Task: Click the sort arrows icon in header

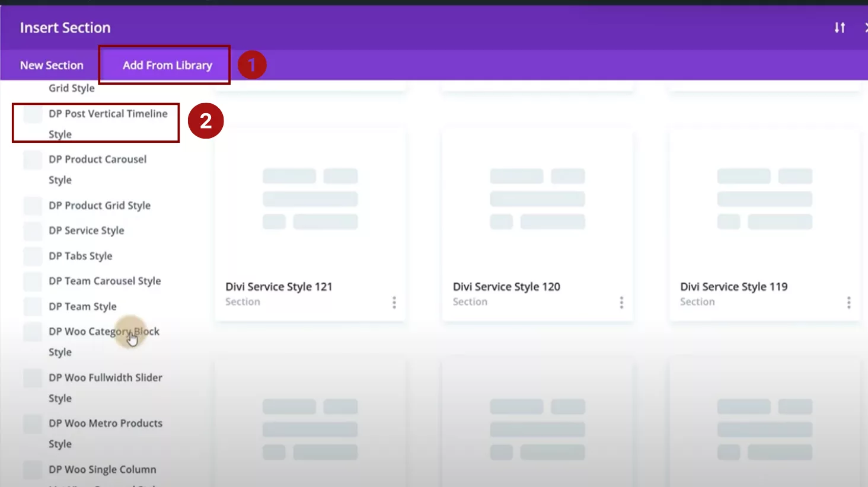Action: 840,28
